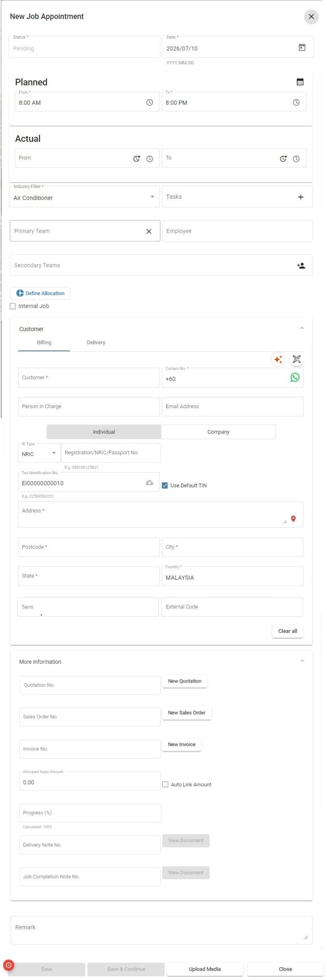Switch to the Delivery tab
Viewport: 327px width, 980px height.
click(x=96, y=343)
